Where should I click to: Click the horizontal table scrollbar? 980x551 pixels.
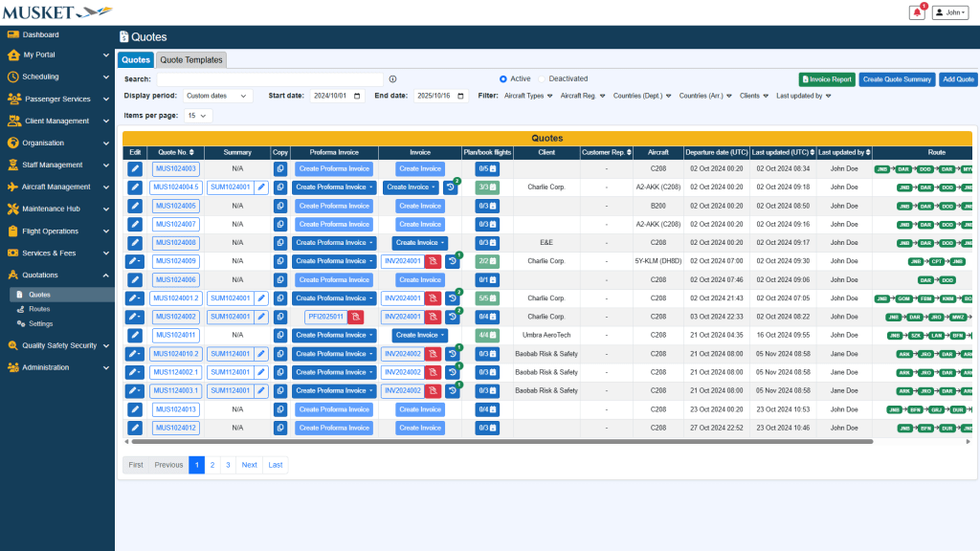coord(498,442)
